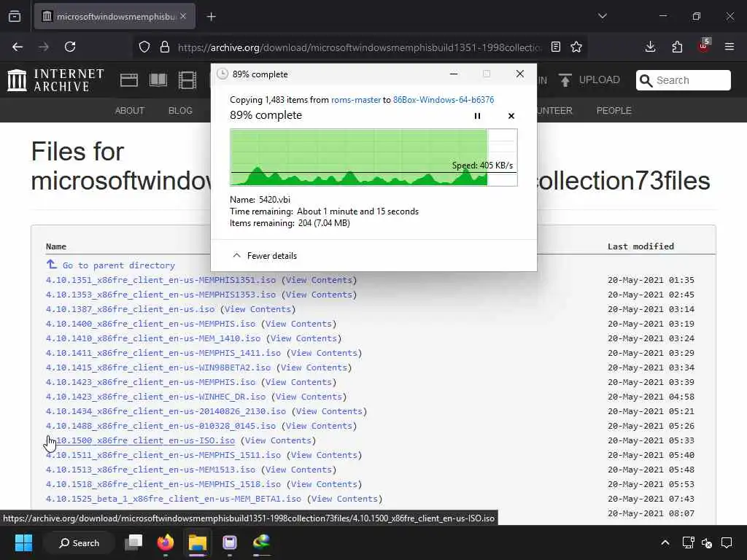Open the Internet Archive texts book icon
This screenshot has width=747, height=560.
pyautogui.click(x=158, y=80)
